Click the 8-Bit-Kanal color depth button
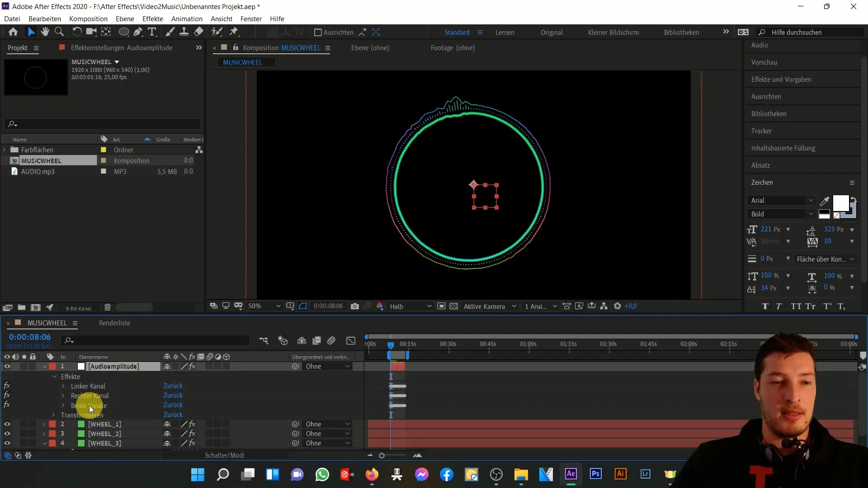The image size is (868, 488). (79, 308)
